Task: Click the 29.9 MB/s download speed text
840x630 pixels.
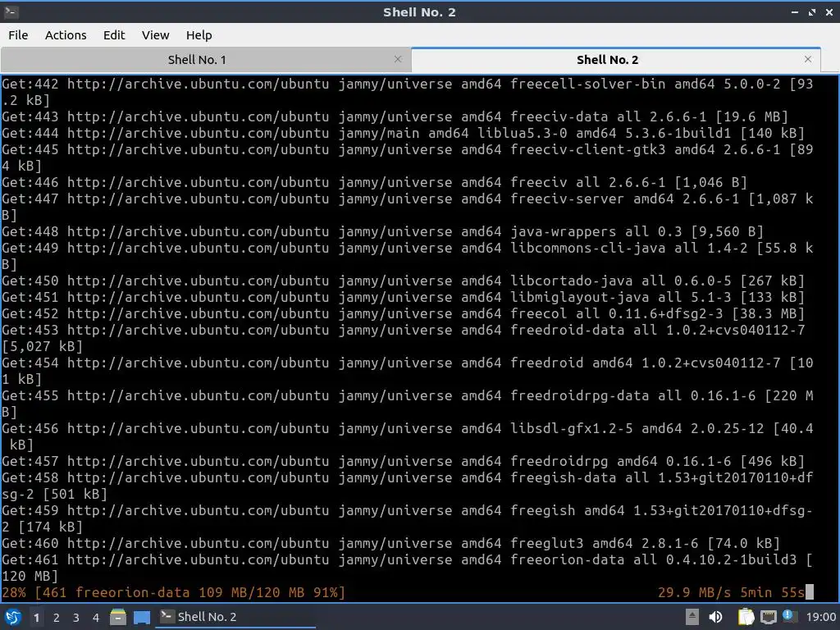Action: [x=694, y=592]
